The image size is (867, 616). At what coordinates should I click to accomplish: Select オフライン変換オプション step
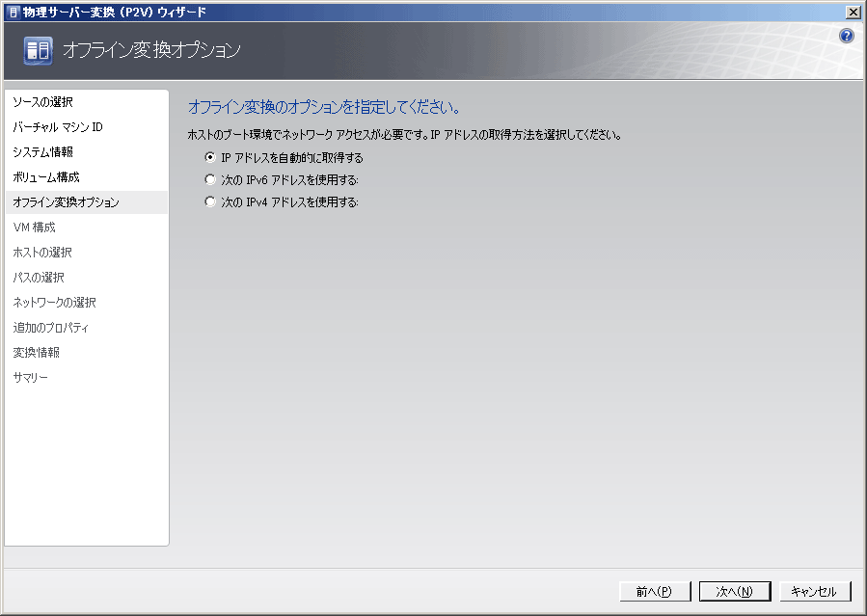click(x=86, y=202)
